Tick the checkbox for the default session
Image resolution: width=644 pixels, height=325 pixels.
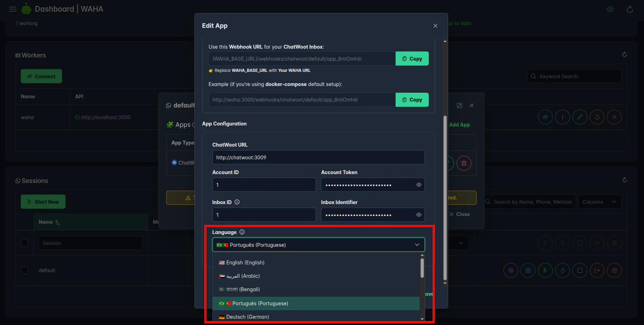point(25,270)
